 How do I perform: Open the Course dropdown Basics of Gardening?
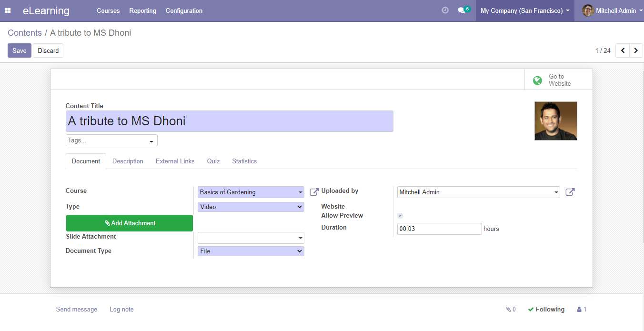(x=251, y=192)
